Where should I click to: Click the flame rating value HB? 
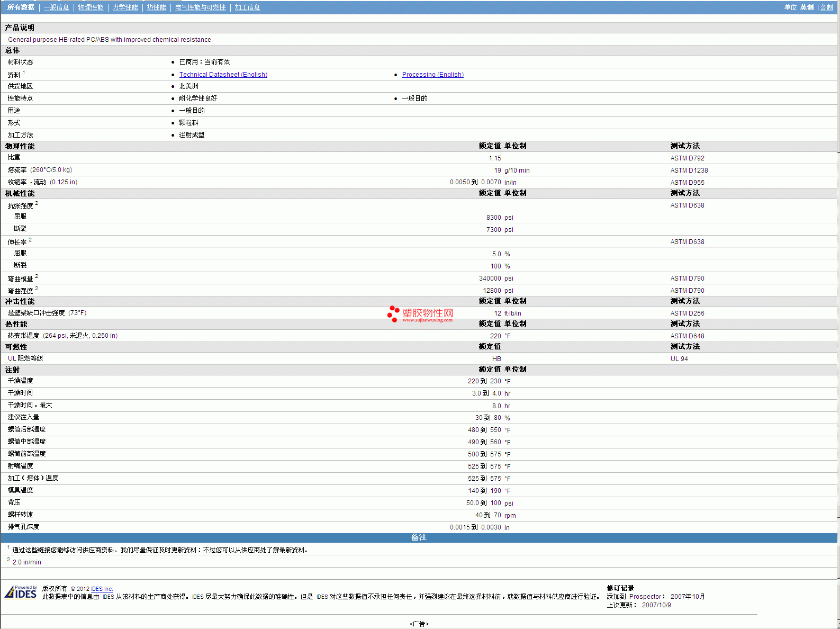[496, 359]
